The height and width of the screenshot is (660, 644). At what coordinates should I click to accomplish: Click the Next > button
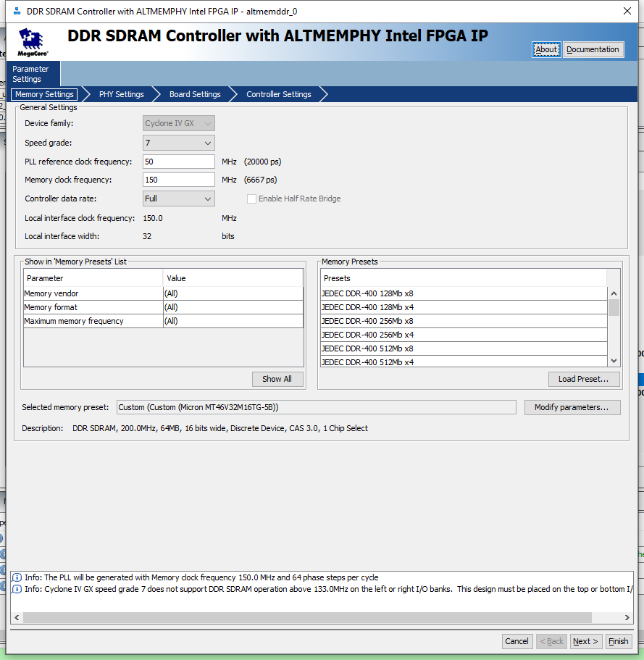[586, 641]
